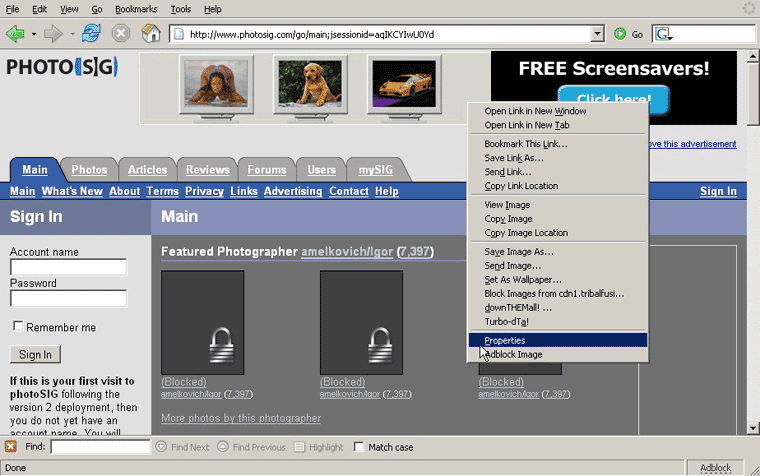760x476 pixels.
Task: Open the Forward history dropdown arrow
Action: (x=72, y=34)
